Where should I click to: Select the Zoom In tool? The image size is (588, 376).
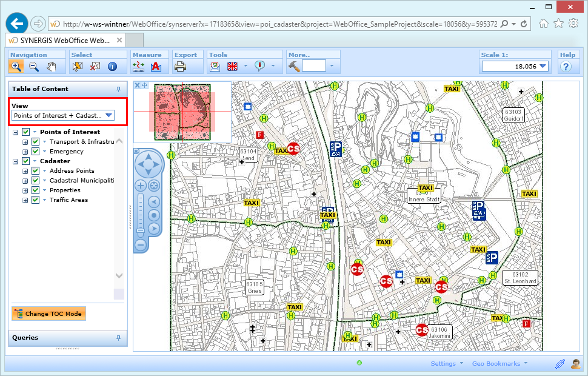point(16,67)
